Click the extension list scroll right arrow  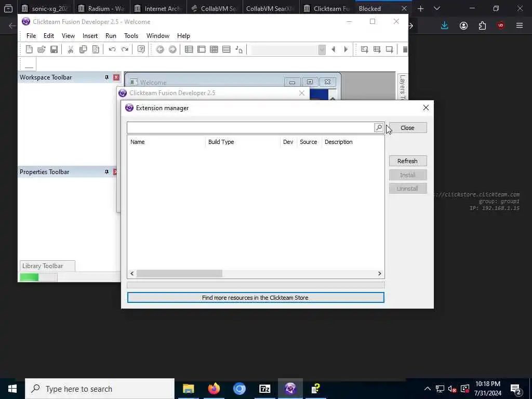point(380,273)
